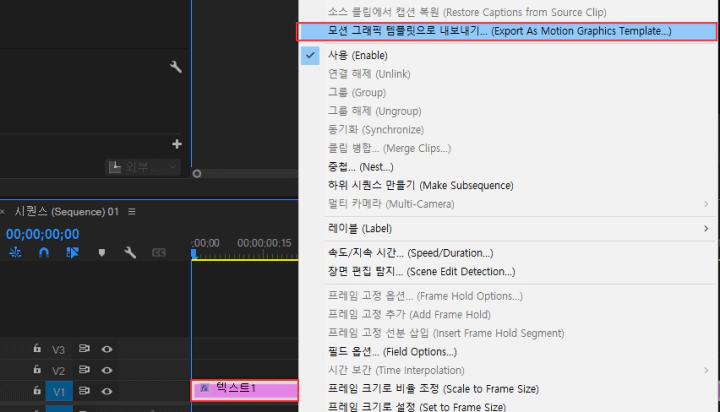The image size is (720, 412).
Task: Toggle lock on track V2
Action: 37,369
